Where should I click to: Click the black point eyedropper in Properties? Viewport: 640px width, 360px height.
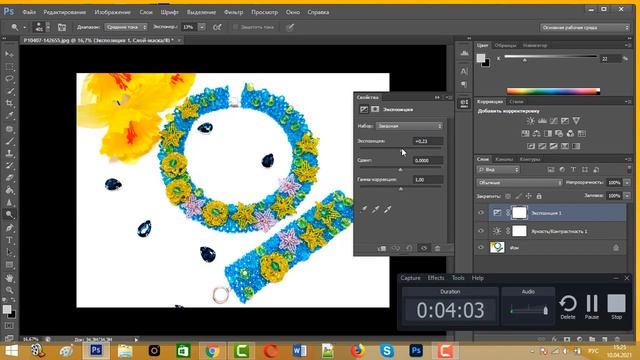363,209
